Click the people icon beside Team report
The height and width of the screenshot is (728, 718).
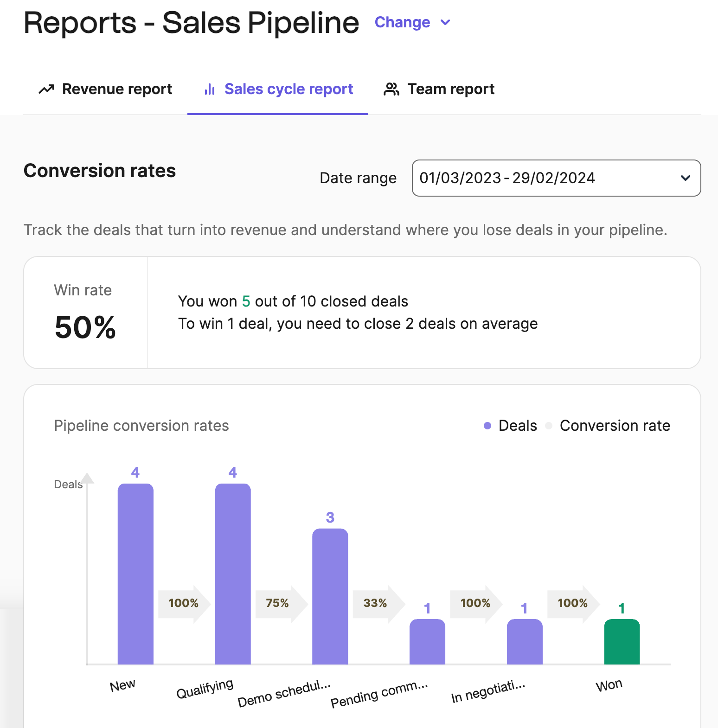(x=391, y=89)
